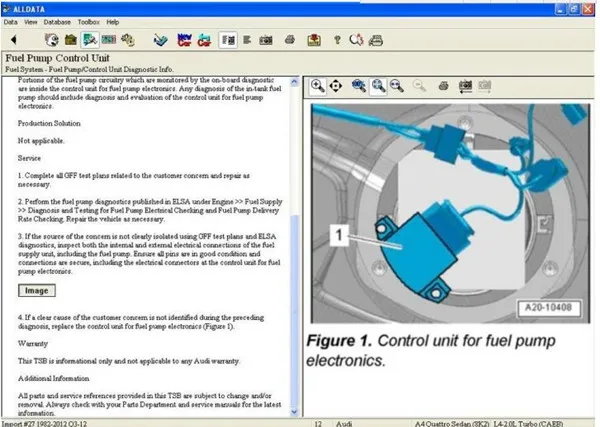Click the gray print icon in main toolbar
The image size is (600, 427).
coord(290,39)
